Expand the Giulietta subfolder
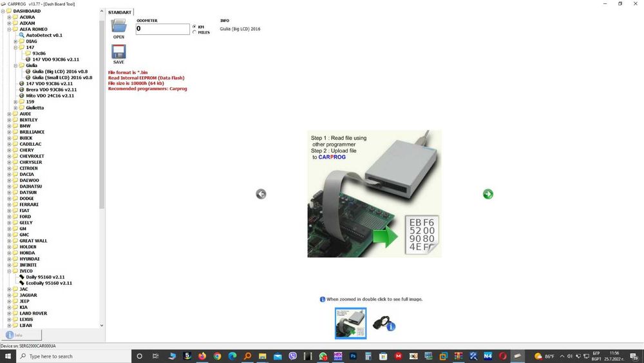644x363 pixels. tap(15, 108)
